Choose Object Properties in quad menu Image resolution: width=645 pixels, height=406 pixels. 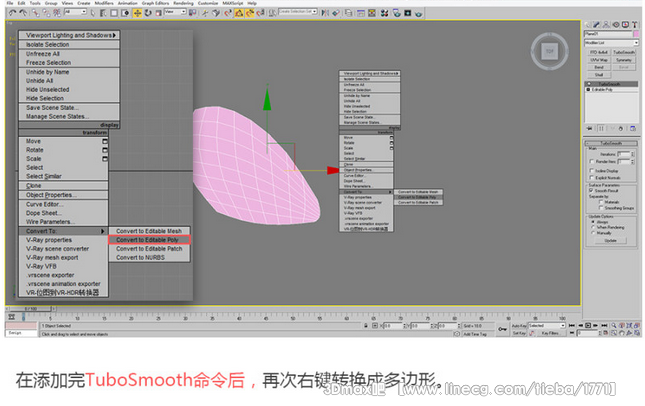click(63, 195)
